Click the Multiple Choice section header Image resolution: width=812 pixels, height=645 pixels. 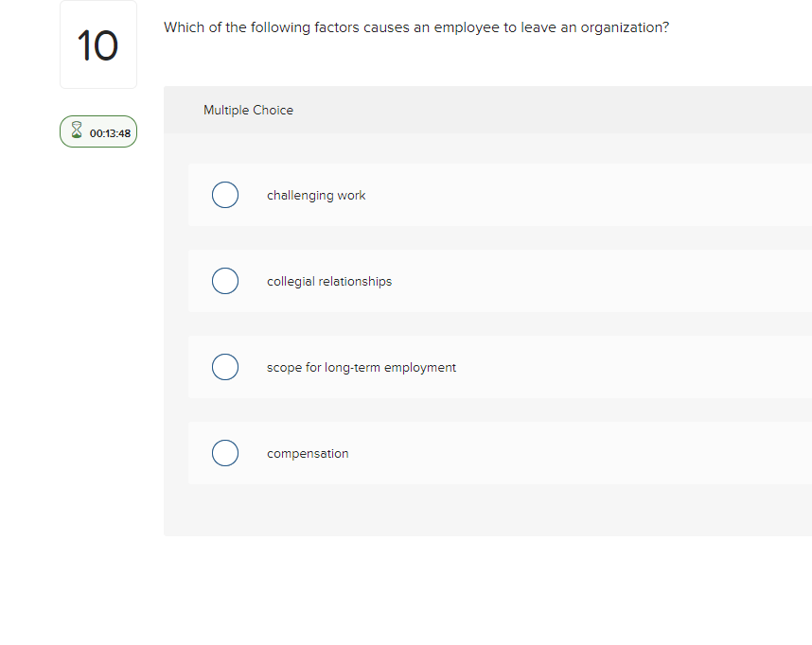[x=248, y=110]
